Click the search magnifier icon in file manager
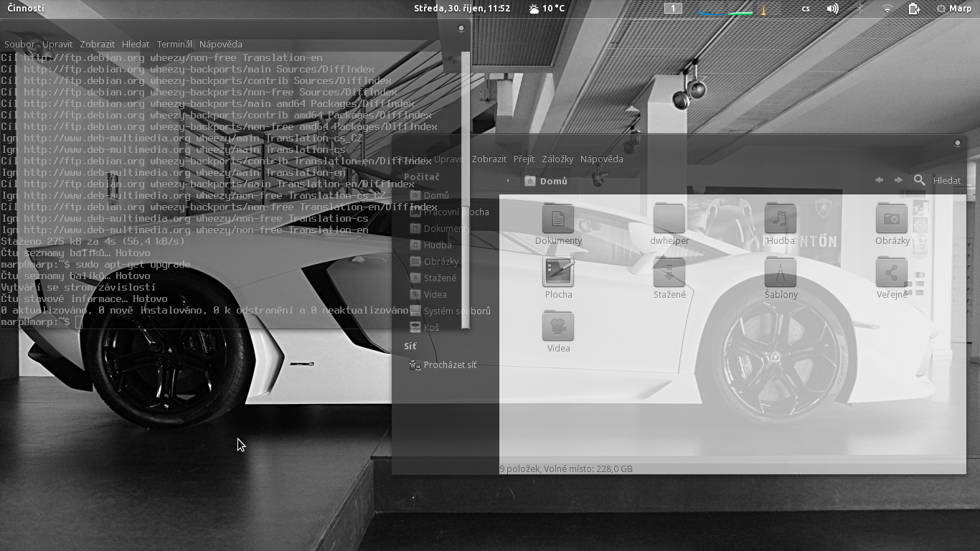Screen dimensions: 980x551 click(920, 180)
